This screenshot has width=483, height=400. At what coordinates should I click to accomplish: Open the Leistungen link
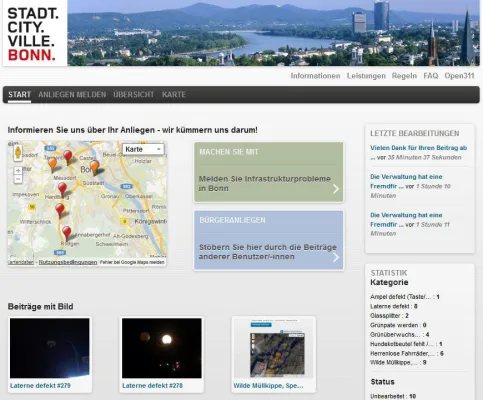(366, 76)
